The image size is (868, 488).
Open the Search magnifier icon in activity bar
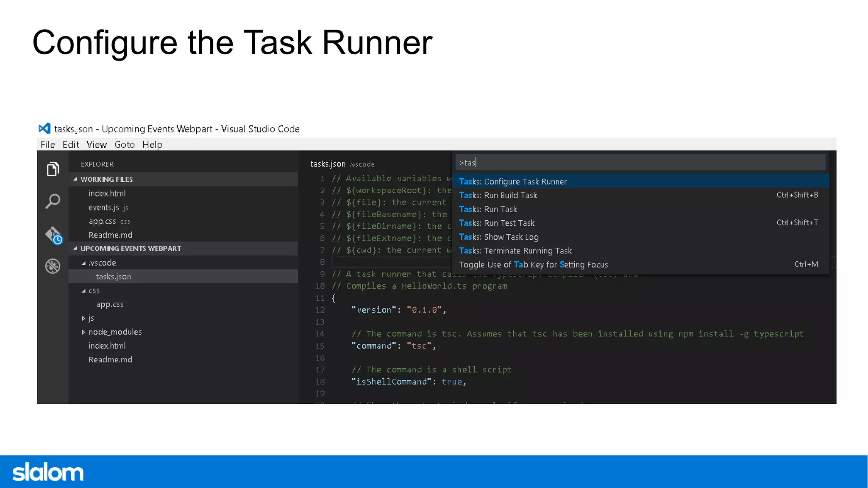[53, 201]
